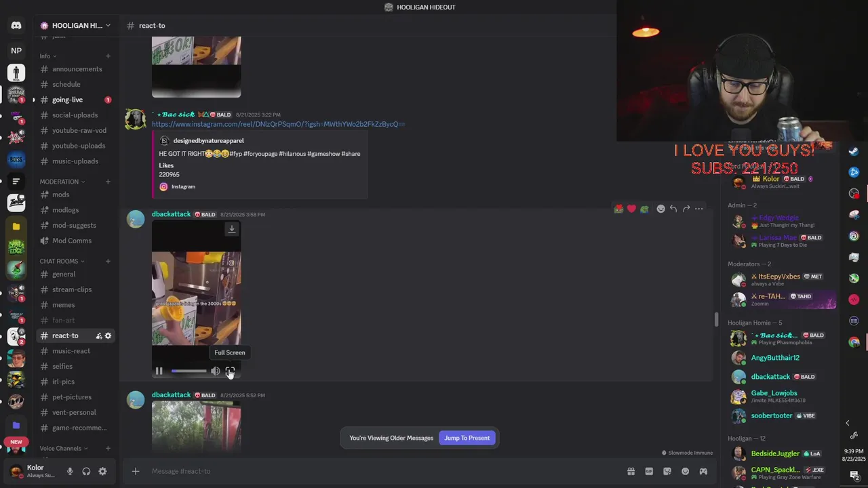The image size is (868, 488).
Task: Open the Instagram reel link
Action: tap(278, 124)
